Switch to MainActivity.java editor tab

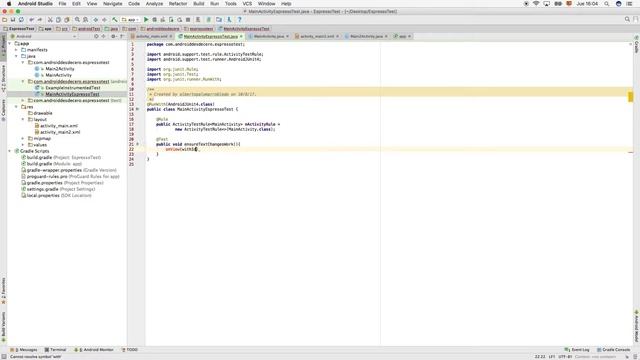pos(269,36)
